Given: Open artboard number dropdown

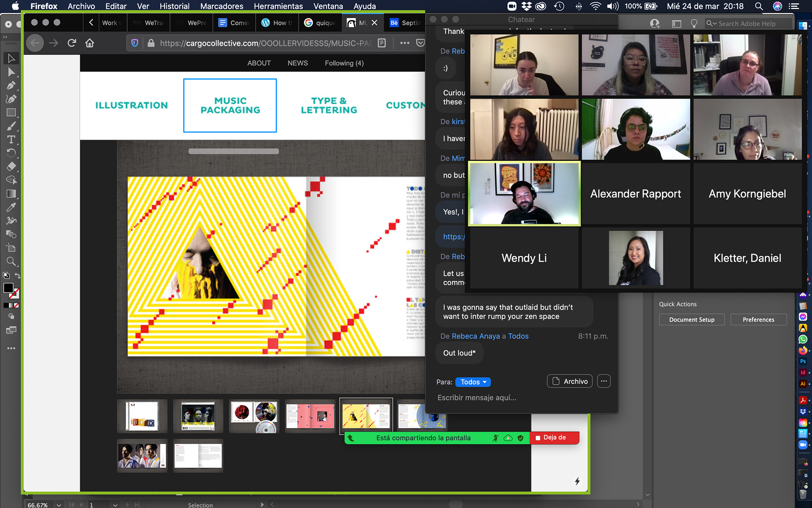Looking at the screenshot, I should pos(115,505).
